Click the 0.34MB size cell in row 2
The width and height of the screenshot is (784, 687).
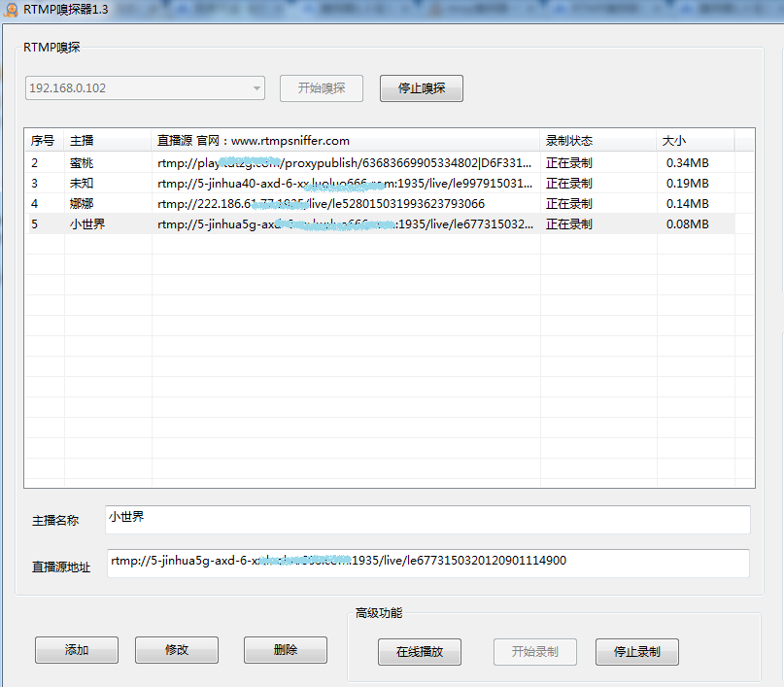pos(687,163)
